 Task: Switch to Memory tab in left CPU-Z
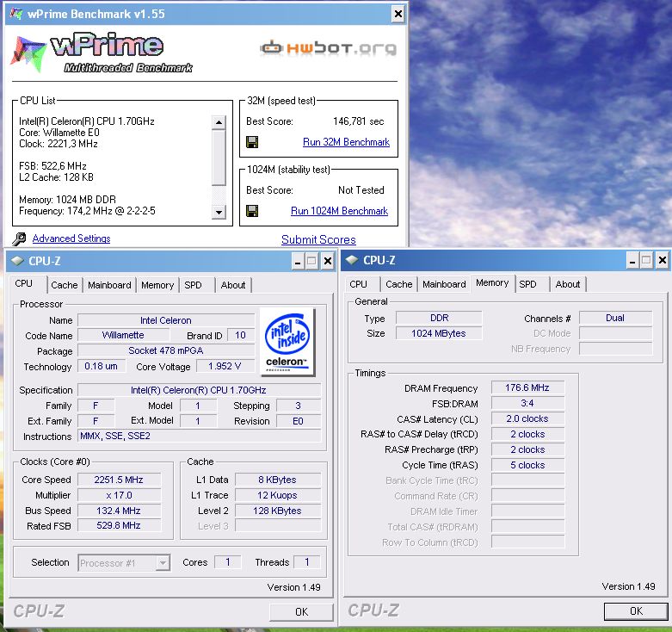pyautogui.click(x=157, y=285)
